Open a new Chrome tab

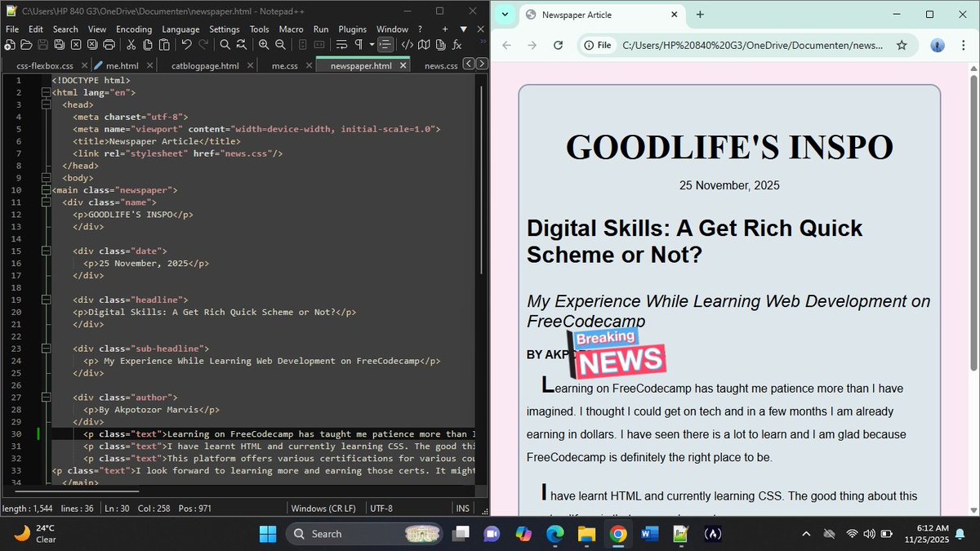(700, 15)
